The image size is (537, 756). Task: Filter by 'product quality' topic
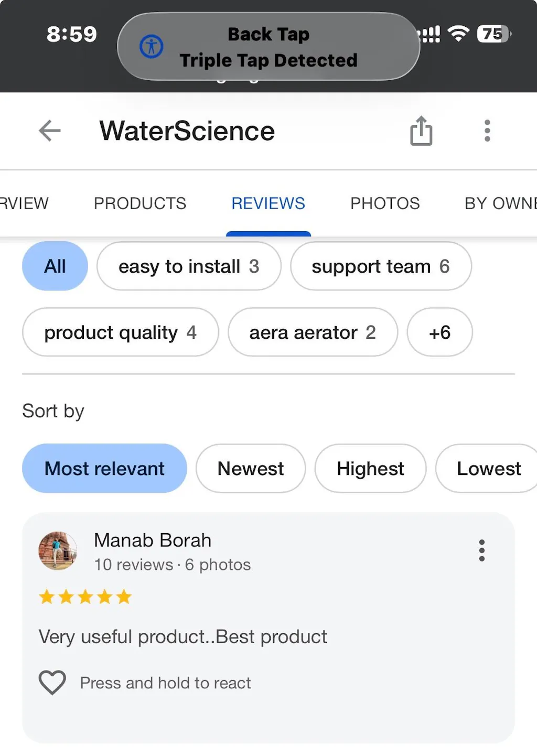(120, 332)
